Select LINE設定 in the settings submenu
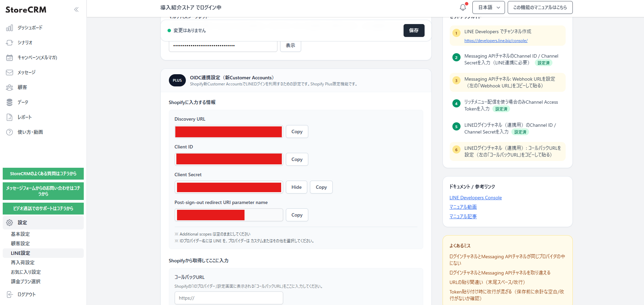Image resolution: width=644 pixels, height=305 pixels. (x=21, y=253)
